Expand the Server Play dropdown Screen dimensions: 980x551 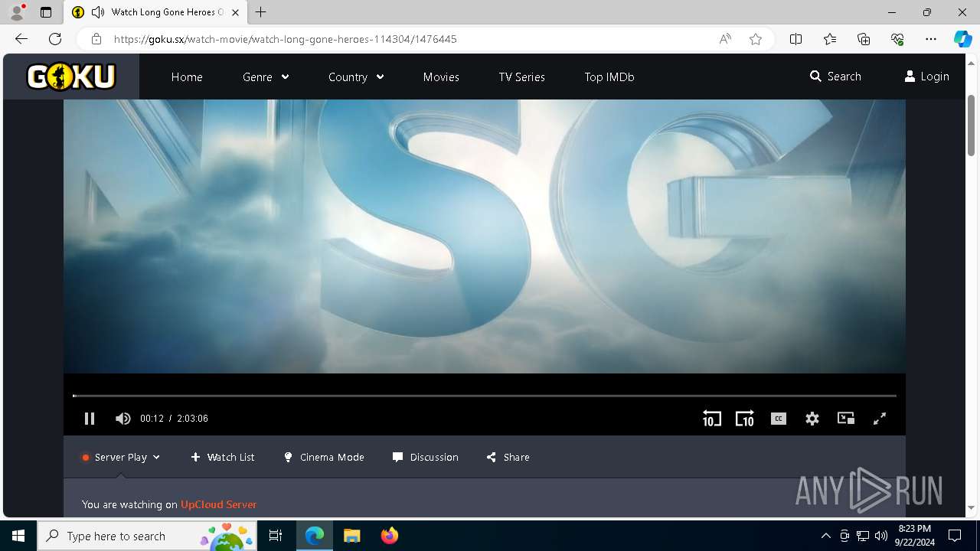121,457
